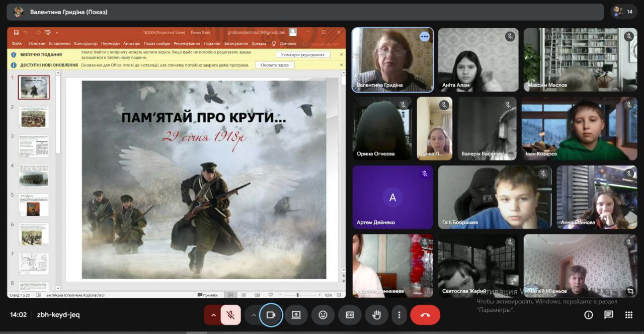
Task: Unmute the microphone
Action: 230,315
